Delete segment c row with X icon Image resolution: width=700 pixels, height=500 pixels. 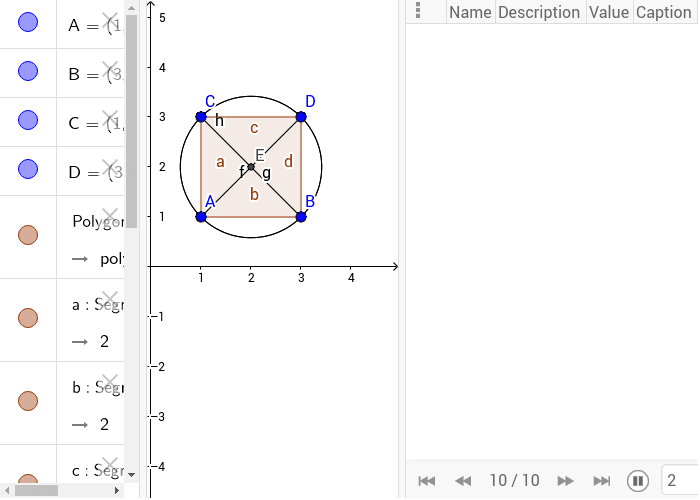tap(110, 465)
